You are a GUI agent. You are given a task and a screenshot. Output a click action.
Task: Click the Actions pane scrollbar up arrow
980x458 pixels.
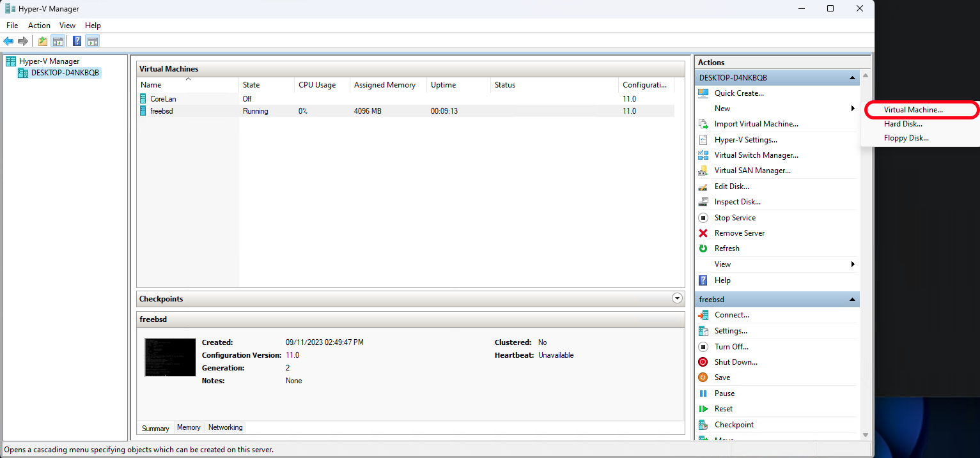point(866,75)
